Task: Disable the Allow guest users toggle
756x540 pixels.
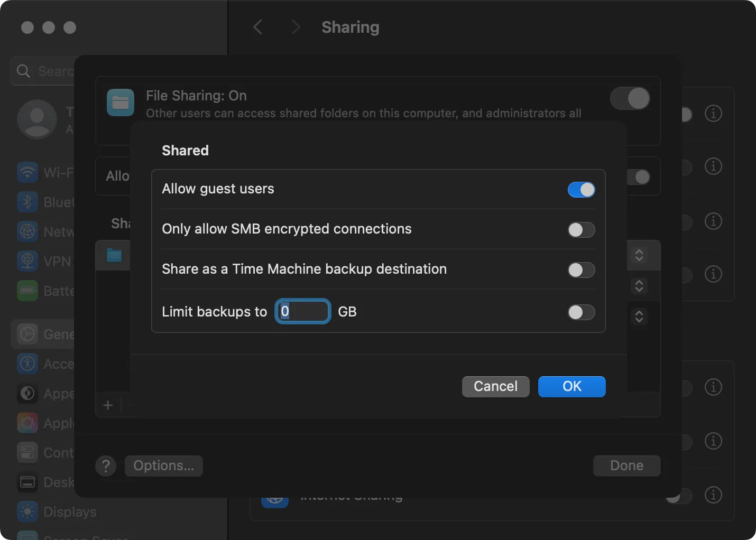Action: point(581,190)
